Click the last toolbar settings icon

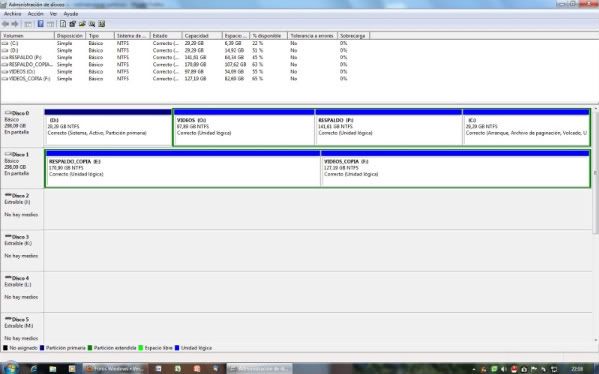point(102,24)
